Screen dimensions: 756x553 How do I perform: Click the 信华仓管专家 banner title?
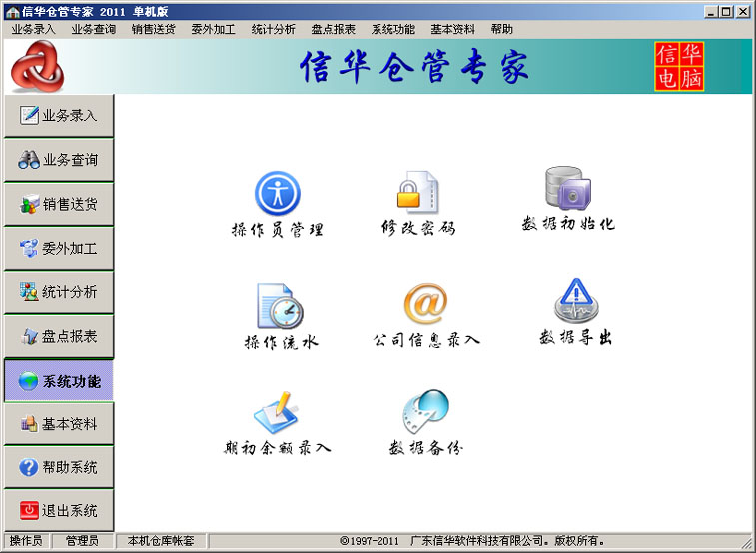tap(414, 66)
